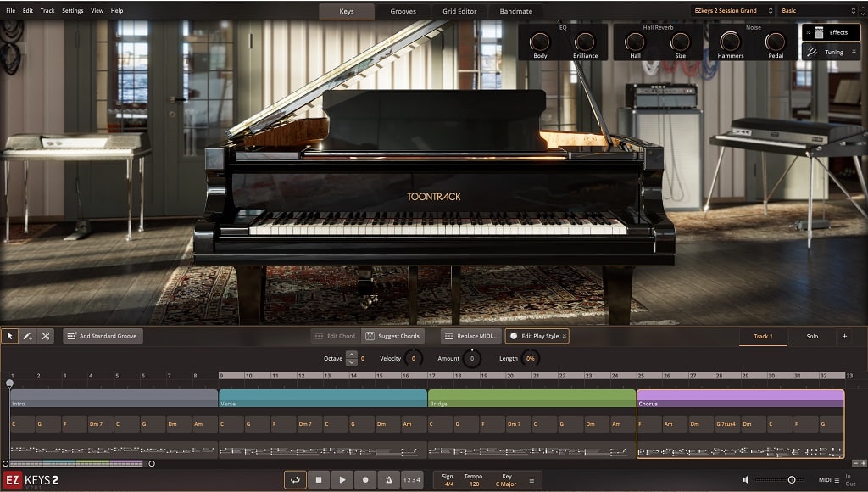The width and height of the screenshot is (868, 492).
Task: Click the time signature 4/4 value
Action: [x=449, y=484]
